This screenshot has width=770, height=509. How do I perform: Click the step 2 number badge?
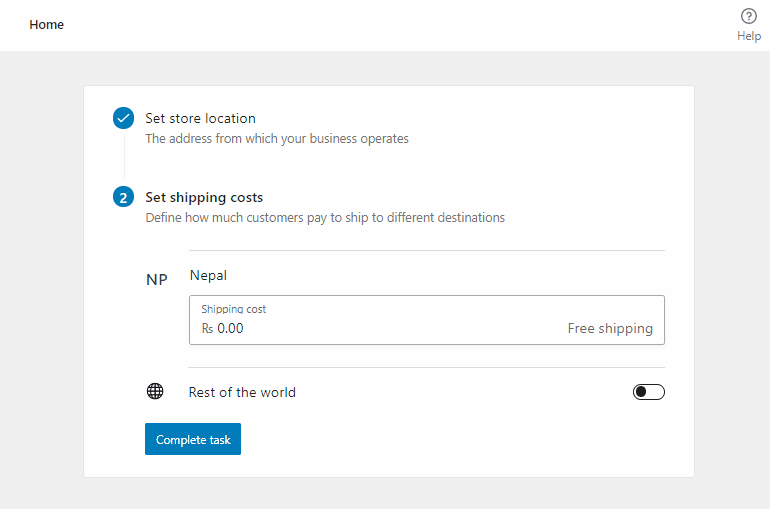[x=123, y=197]
